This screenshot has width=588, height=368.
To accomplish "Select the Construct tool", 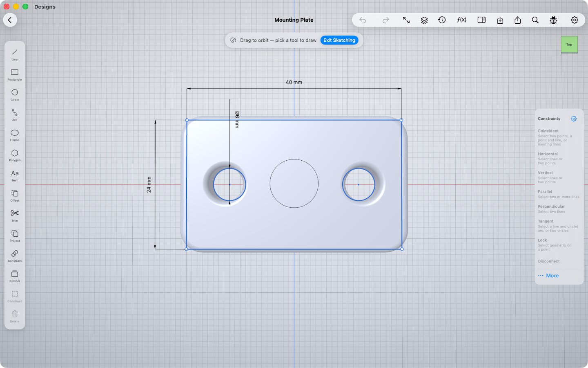I will pyautogui.click(x=15, y=296).
